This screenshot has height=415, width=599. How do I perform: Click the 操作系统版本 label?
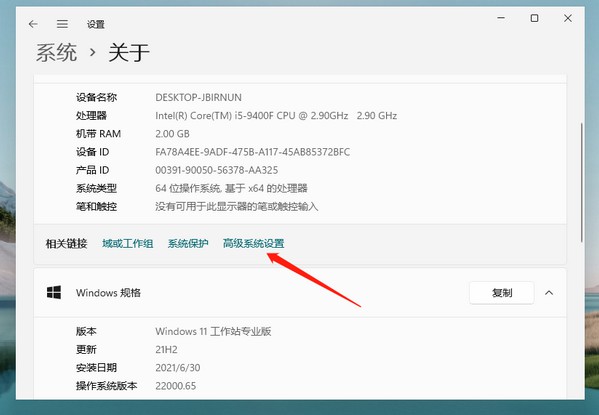coord(106,386)
